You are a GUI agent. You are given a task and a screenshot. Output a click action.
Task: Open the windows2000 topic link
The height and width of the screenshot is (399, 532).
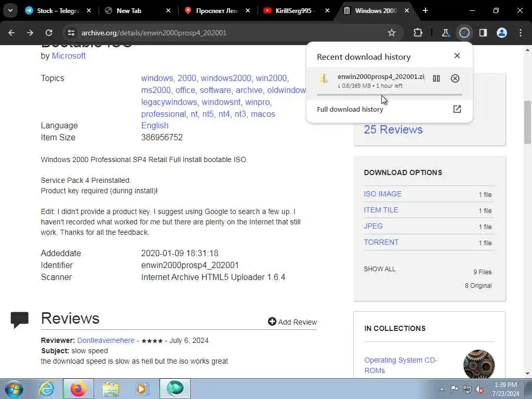[x=226, y=78]
